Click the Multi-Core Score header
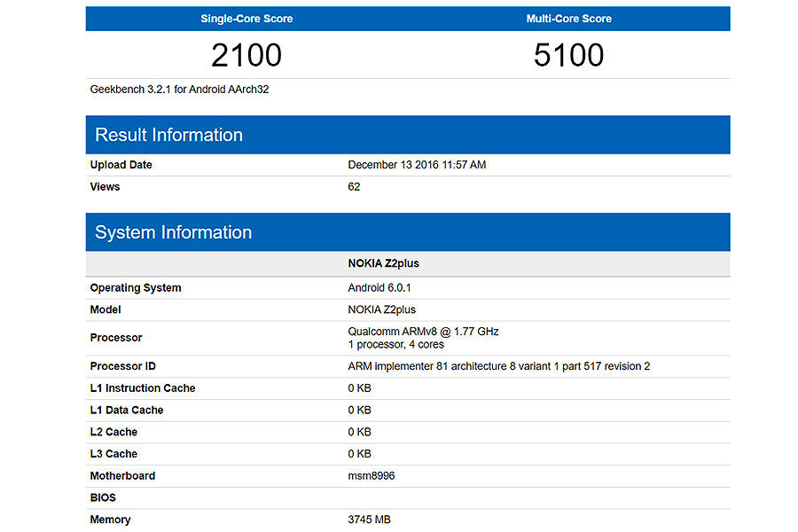The height and width of the screenshot is (532, 798). tap(568, 19)
